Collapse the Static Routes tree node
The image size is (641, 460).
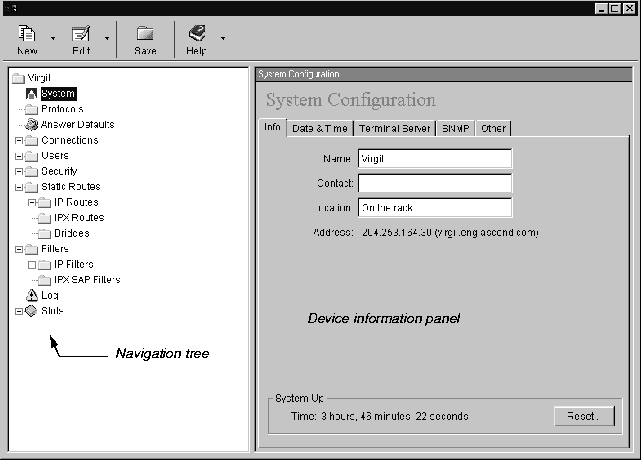(x=18, y=187)
